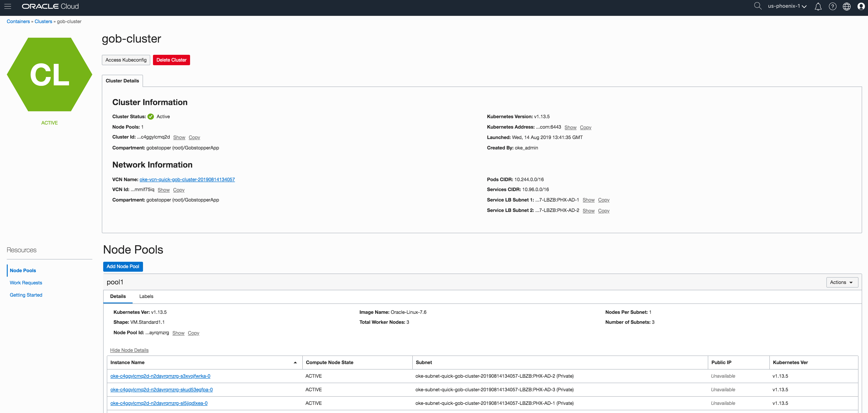Image resolution: width=868 pixels, height=413 pixels.
Task: Toggle Instance Name column sort order
Action: (296, 362)
